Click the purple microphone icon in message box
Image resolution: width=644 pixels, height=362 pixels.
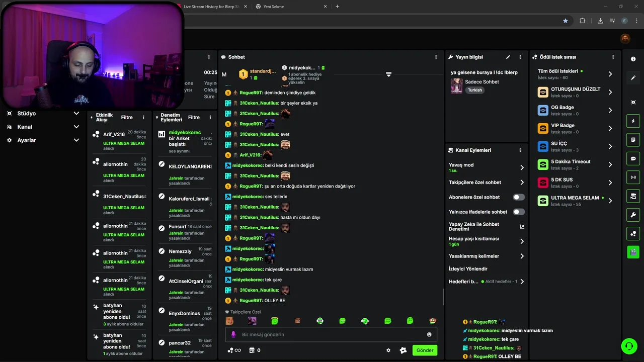[x=233, y=334]
